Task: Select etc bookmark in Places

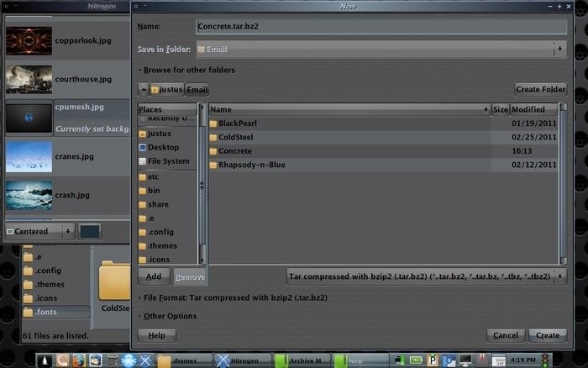Action: (167, 176)
